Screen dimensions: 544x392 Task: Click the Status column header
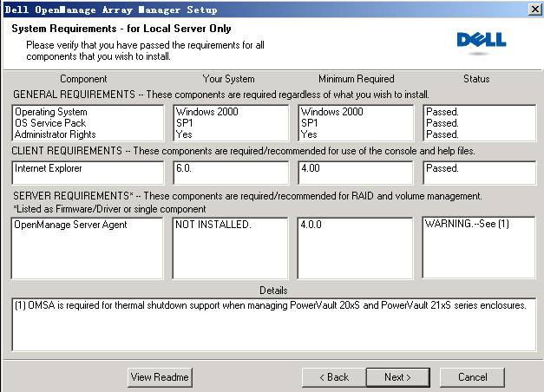pos(476,79)
